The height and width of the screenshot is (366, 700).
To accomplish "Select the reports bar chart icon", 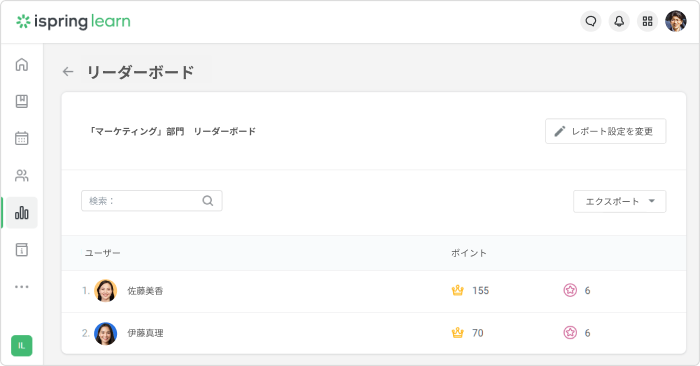I will point(21,212).
